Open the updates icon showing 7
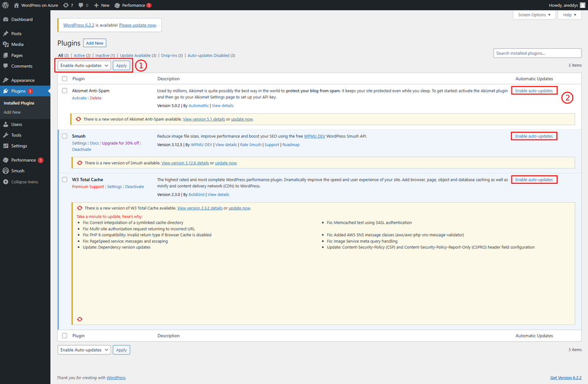Screen dimensions: 588x384 click(66, 5)
